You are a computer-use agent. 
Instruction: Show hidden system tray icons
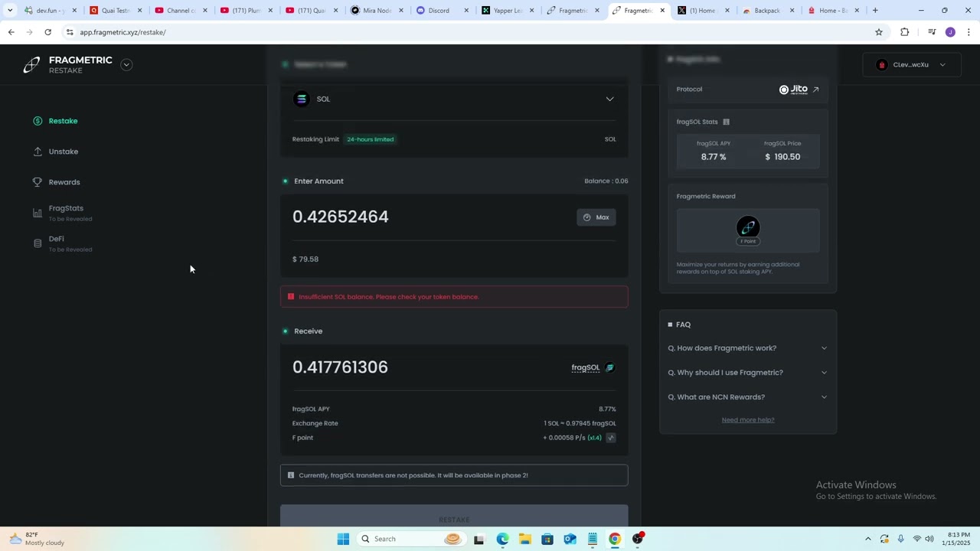[x=867, y=539]
